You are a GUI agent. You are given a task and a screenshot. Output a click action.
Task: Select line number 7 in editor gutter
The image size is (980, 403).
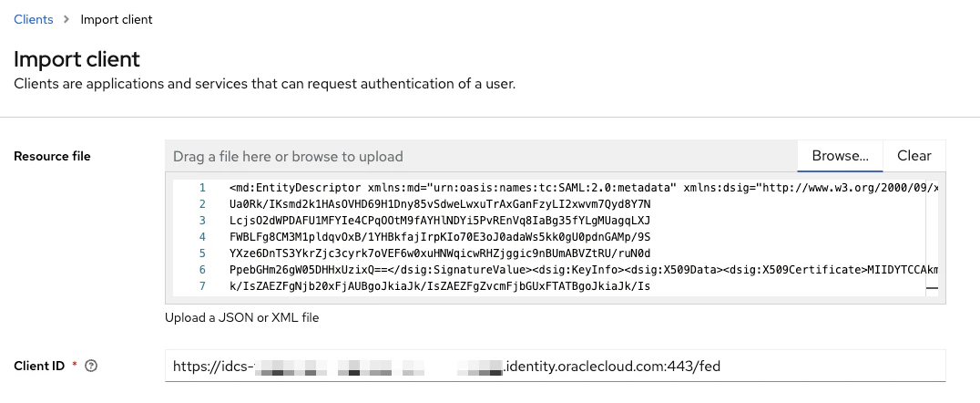pyautogui.click(x=202, y=286)
